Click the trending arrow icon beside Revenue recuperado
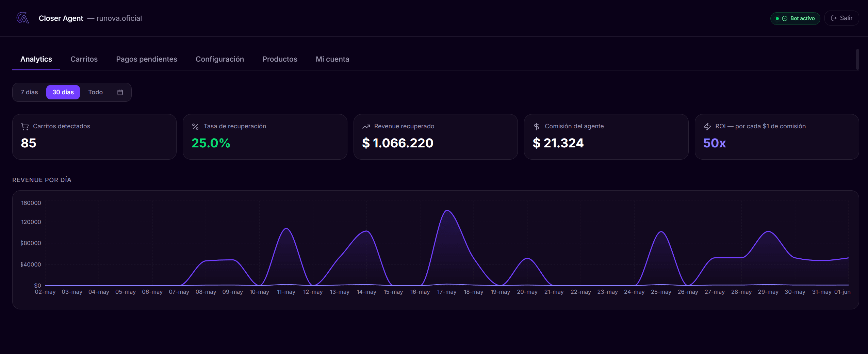This screenshot has height=354, width=868. coord(366,127)
